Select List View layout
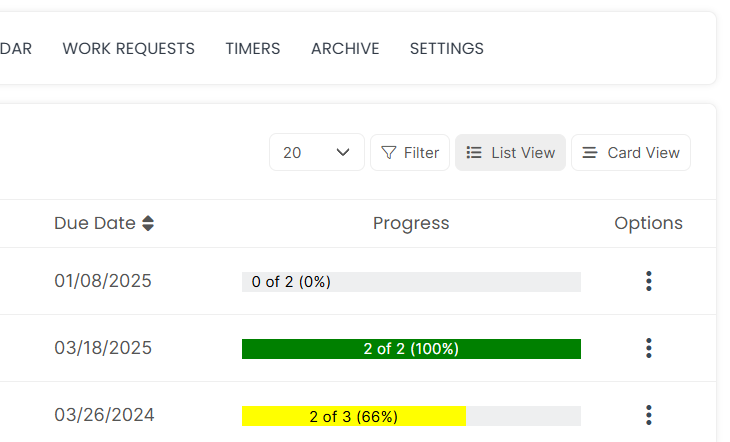The image size is (730, 442). 510,153
